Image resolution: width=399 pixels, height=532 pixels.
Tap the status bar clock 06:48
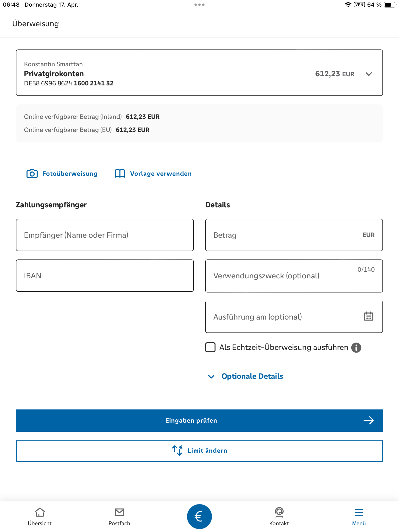coord(11,5)
